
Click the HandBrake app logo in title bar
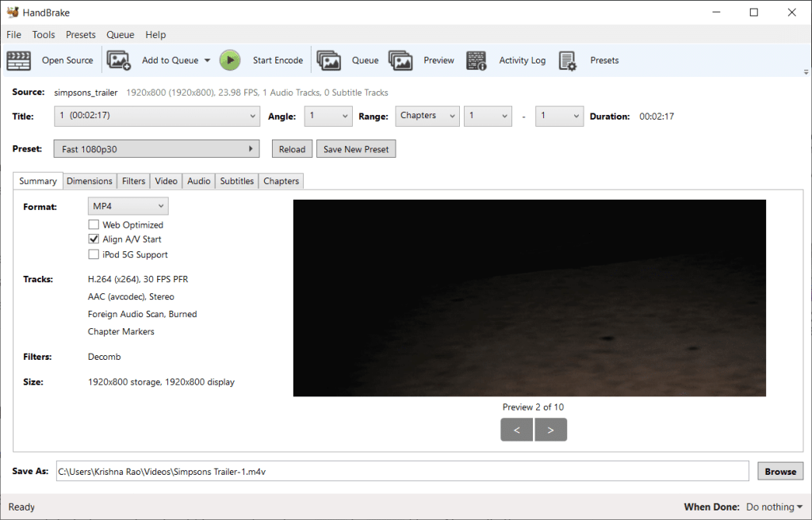(x=13, y=12)
